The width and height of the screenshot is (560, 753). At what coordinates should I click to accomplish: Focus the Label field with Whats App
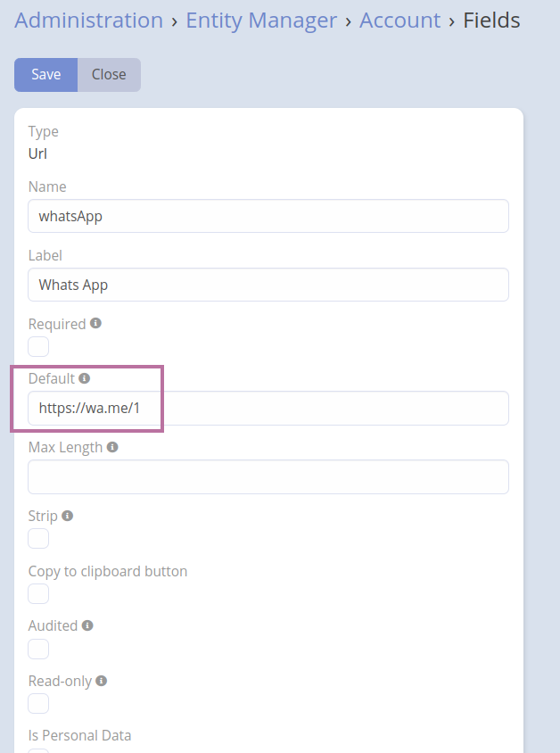[268, 285]
